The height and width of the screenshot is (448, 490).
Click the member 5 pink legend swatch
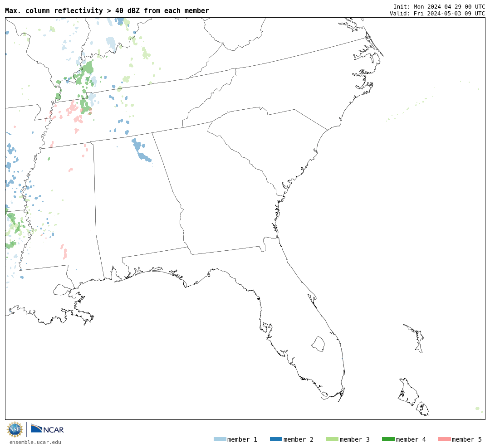tap(444, 439)
